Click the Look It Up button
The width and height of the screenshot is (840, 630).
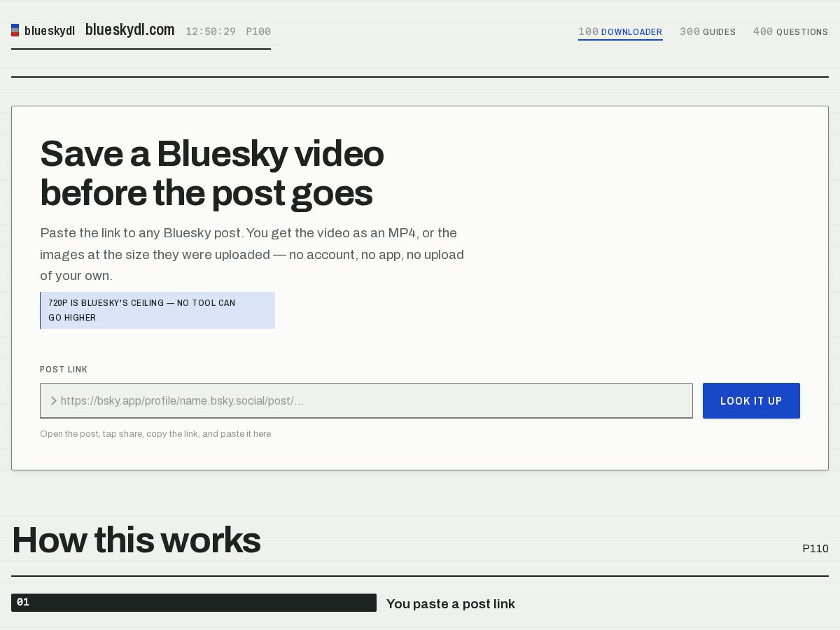(751, 400)
